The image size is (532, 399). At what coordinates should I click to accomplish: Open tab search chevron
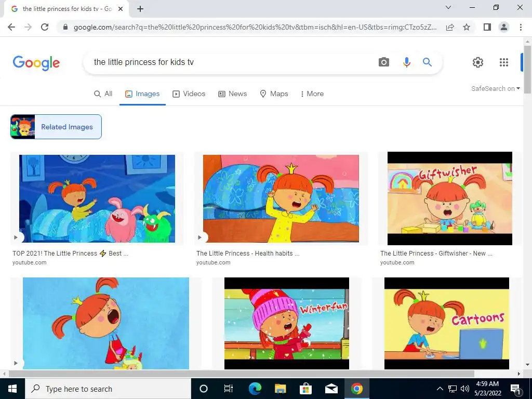point(448,7)
